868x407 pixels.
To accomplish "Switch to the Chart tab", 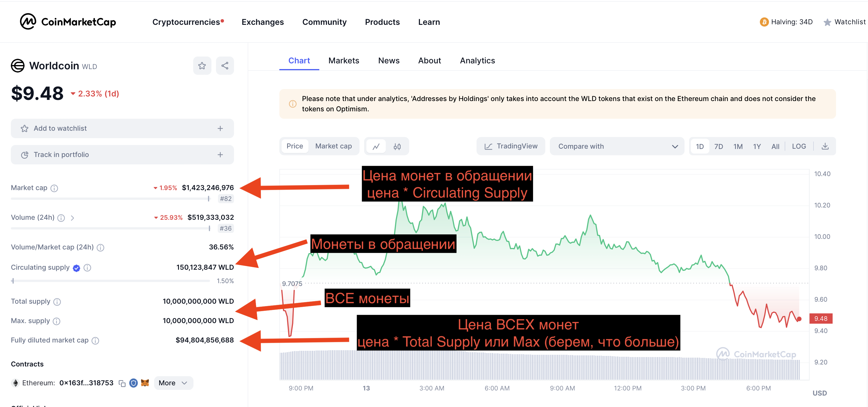I will coord(299,61).
